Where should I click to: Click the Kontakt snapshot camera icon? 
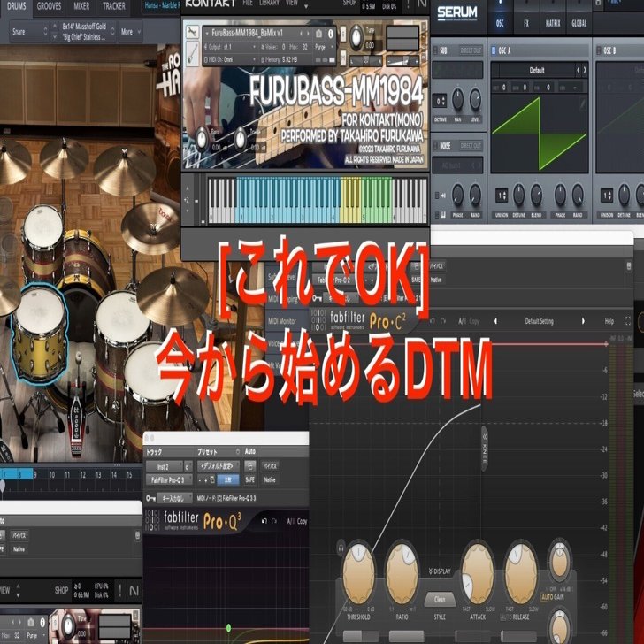pos(318,34)
